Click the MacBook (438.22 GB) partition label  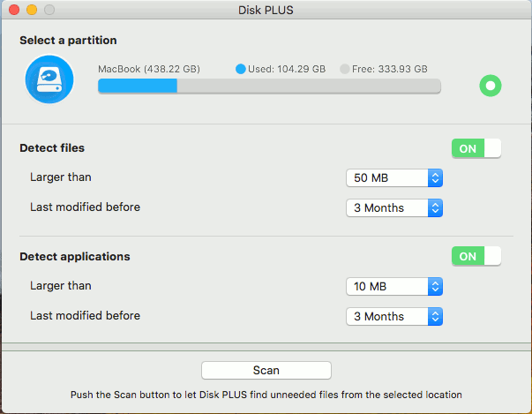(149, 69)
